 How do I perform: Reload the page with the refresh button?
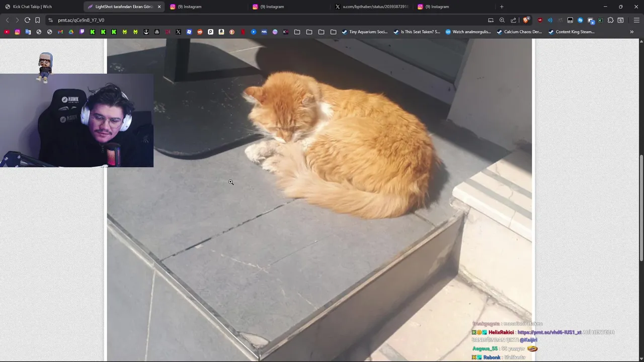point(27,20)
